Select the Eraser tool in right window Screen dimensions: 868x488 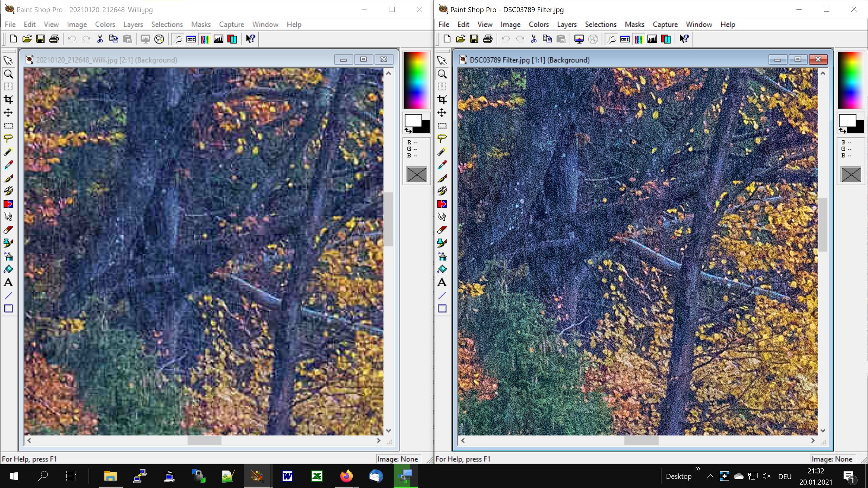point(442,230)
